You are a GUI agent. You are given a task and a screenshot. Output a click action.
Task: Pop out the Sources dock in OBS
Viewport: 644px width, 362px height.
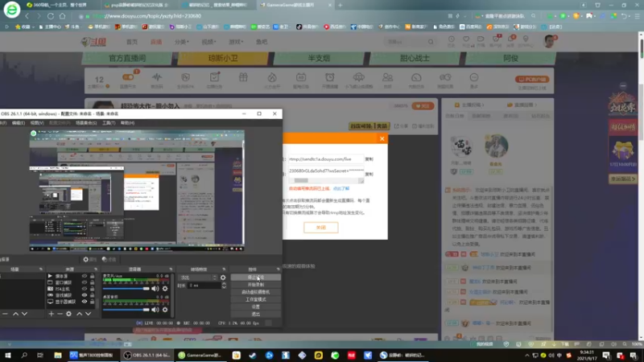(95, 269)
